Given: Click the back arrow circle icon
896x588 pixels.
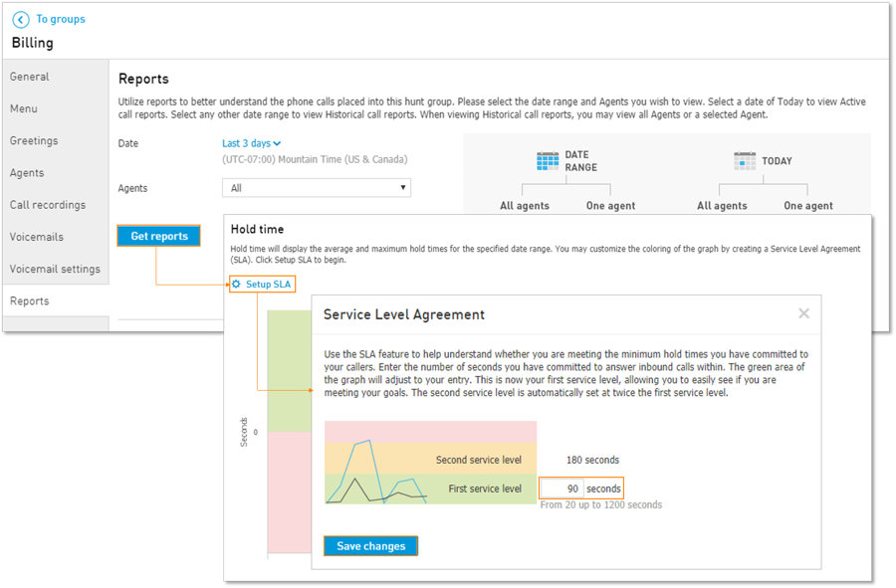Looking at the screenshot, I should [21, 20].
